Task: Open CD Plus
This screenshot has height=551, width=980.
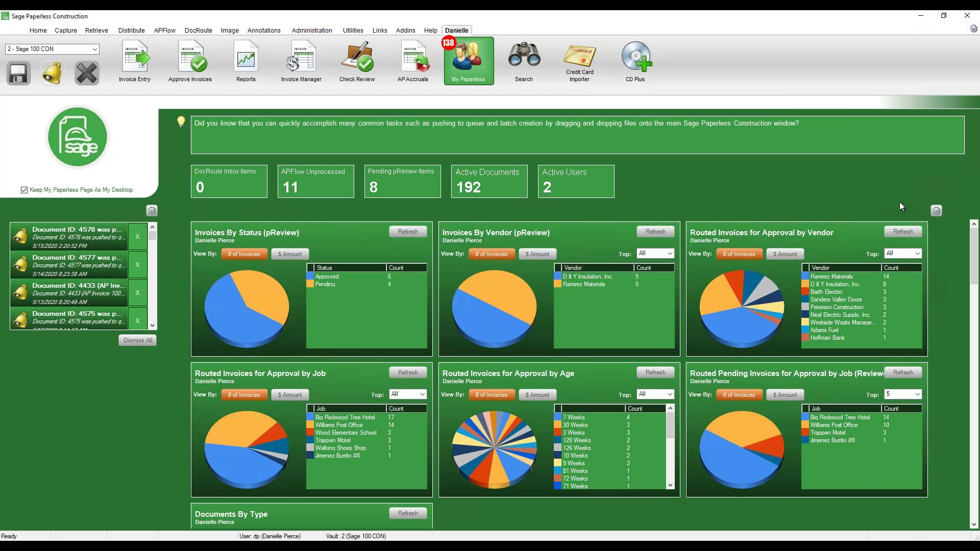Action: click(635, 60)
